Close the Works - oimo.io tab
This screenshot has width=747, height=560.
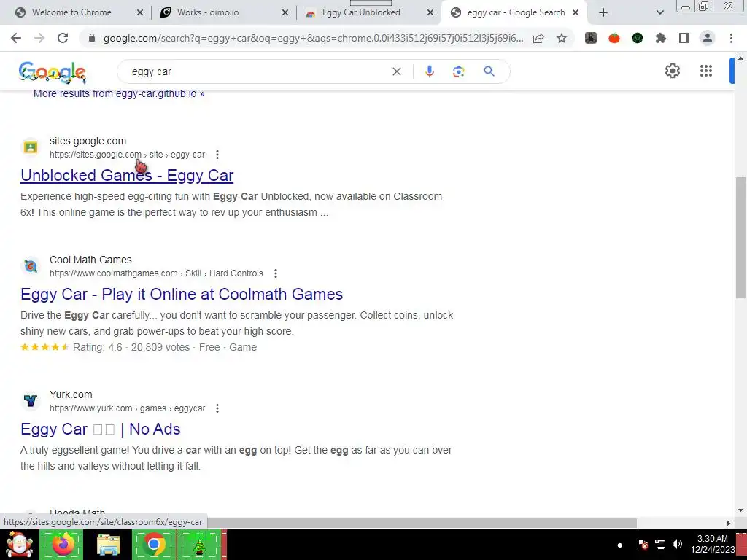(x=285, y=13)
